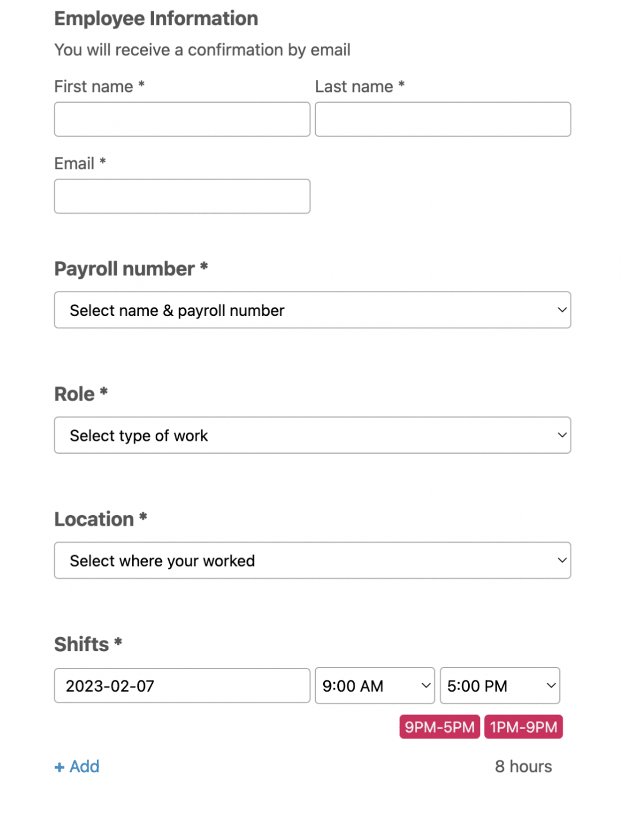
Task: Click the Email field label
Action: tap(74, 164)
